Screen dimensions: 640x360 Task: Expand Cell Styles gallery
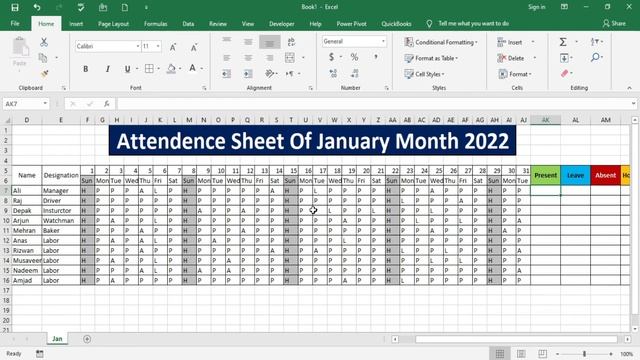point(424,74)
